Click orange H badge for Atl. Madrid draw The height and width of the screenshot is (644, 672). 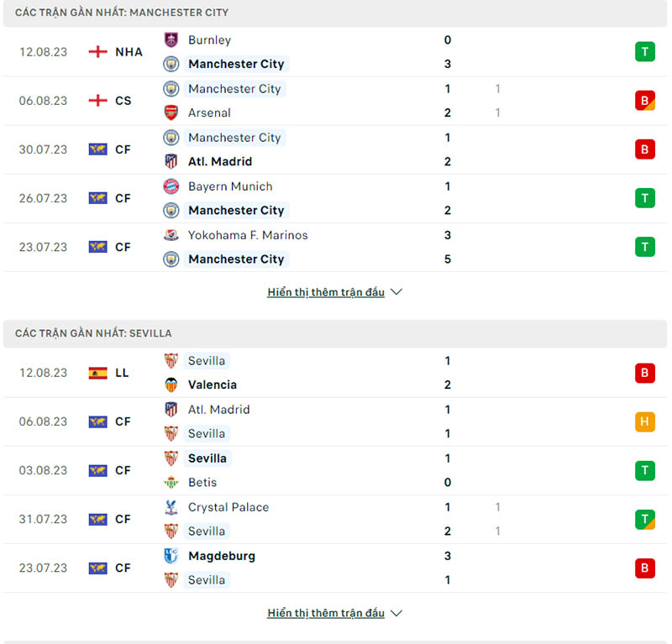pyautogui.click(x=644, y=421)
